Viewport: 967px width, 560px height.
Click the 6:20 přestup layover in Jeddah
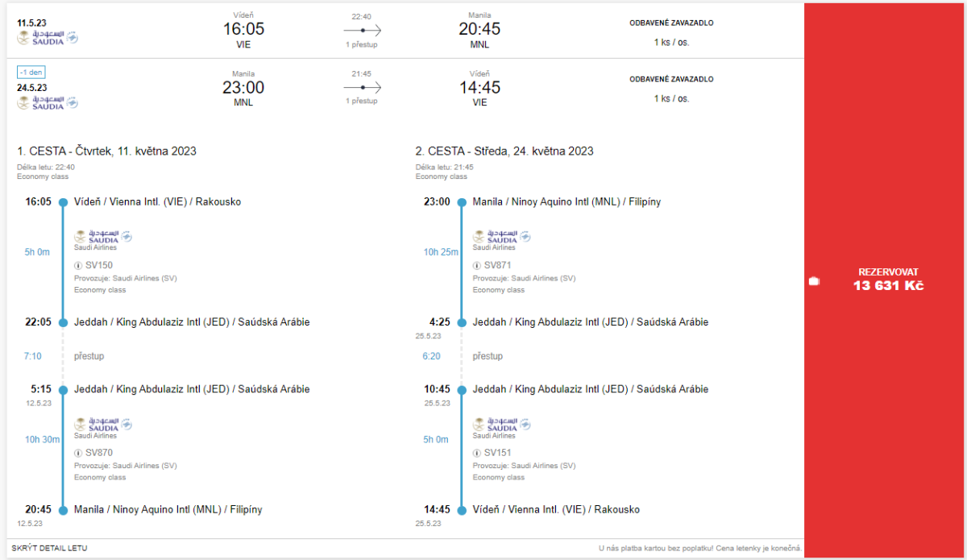tap(488, 356)
